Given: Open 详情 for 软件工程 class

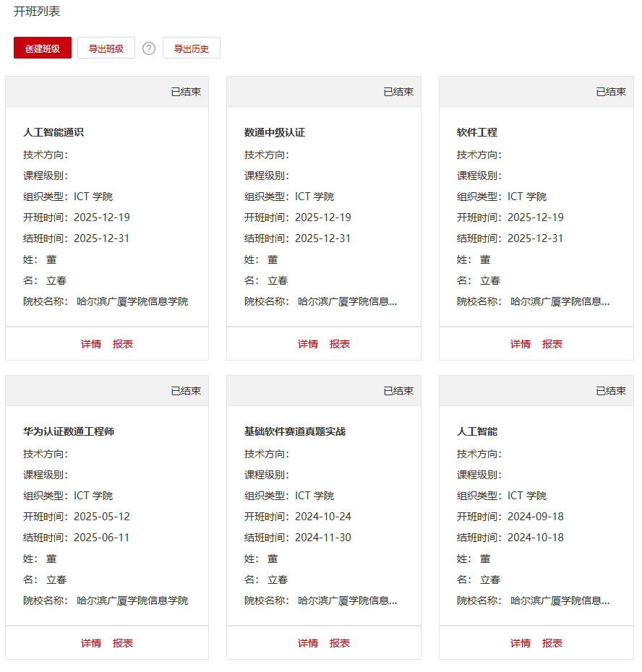Looking at the screenshot, I should click(521, 344).
